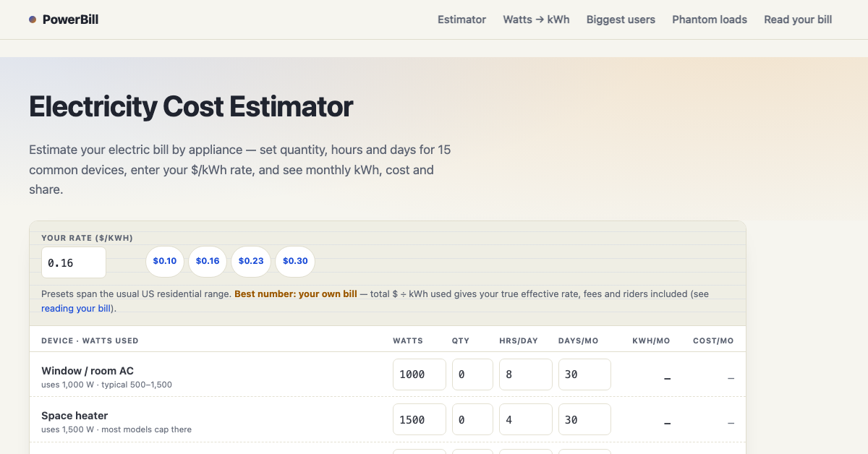Click the 'Space heater' device name
Viewport: 868px width, 454px height.
click(75, 416)
